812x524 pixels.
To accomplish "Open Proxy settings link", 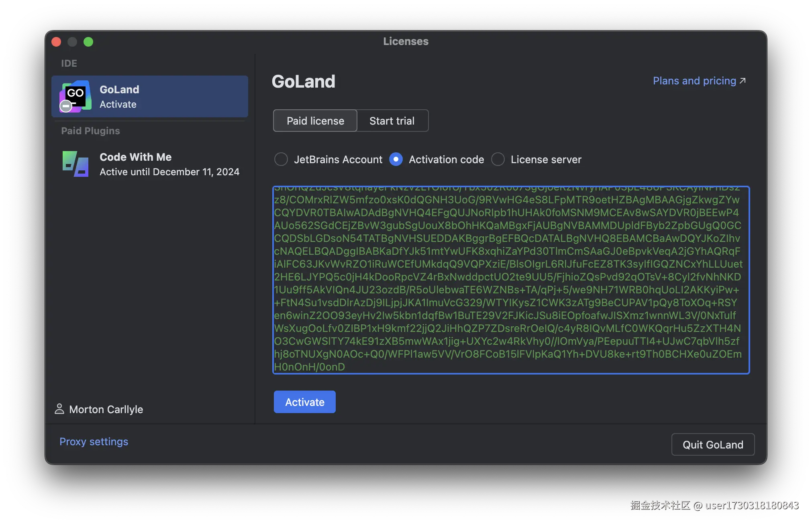I will pos(94,442).
